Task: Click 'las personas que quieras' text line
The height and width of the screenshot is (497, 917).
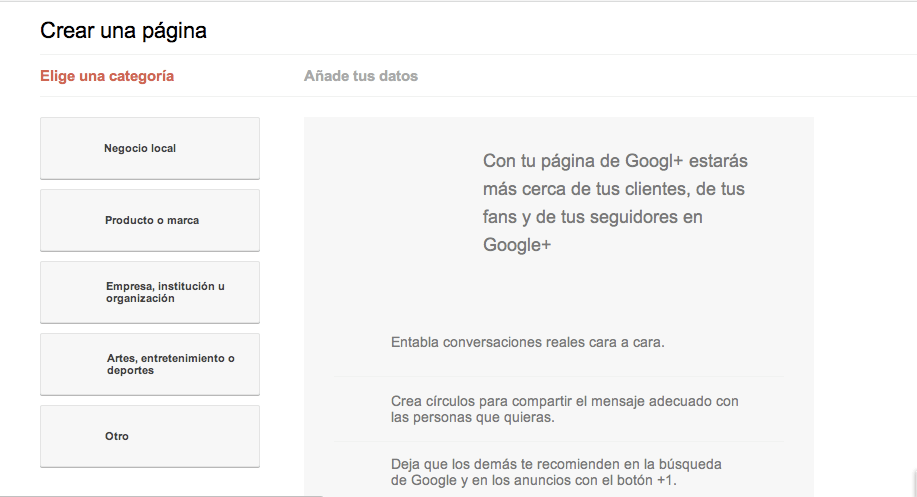Action: pyautogui.click(x=472, y=418)
